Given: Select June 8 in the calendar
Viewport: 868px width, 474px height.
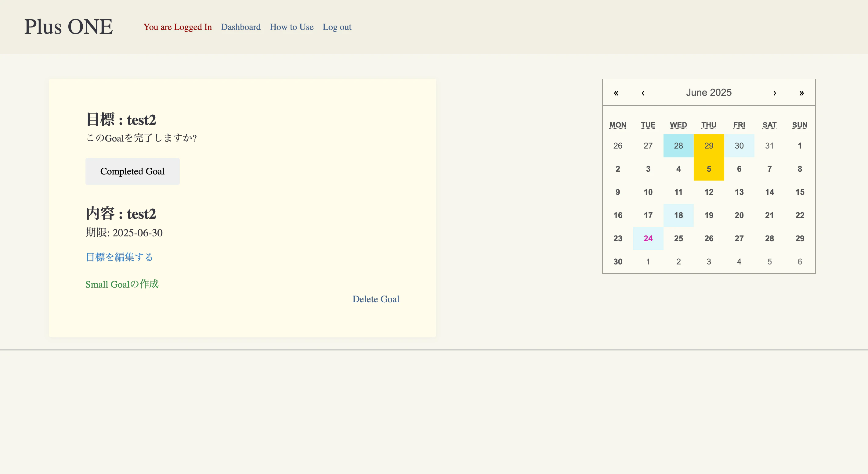Looking at the screenshot, I should 800,169.
